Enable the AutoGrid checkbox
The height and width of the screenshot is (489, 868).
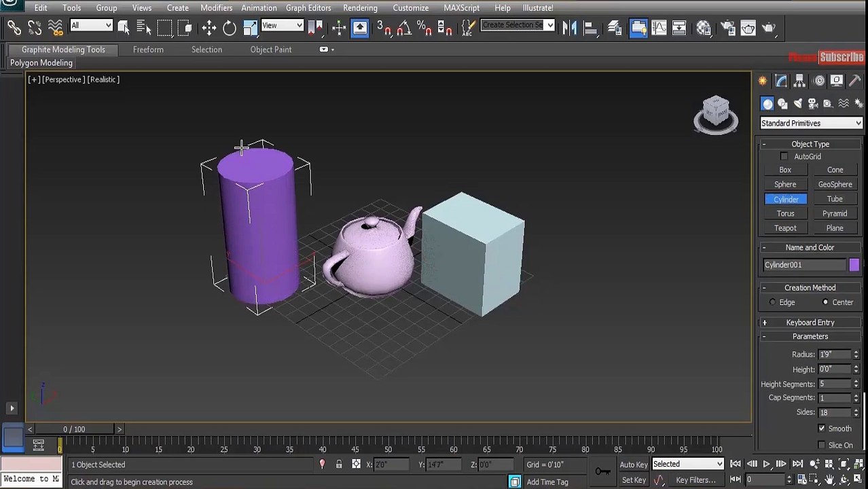coord(784,157)
